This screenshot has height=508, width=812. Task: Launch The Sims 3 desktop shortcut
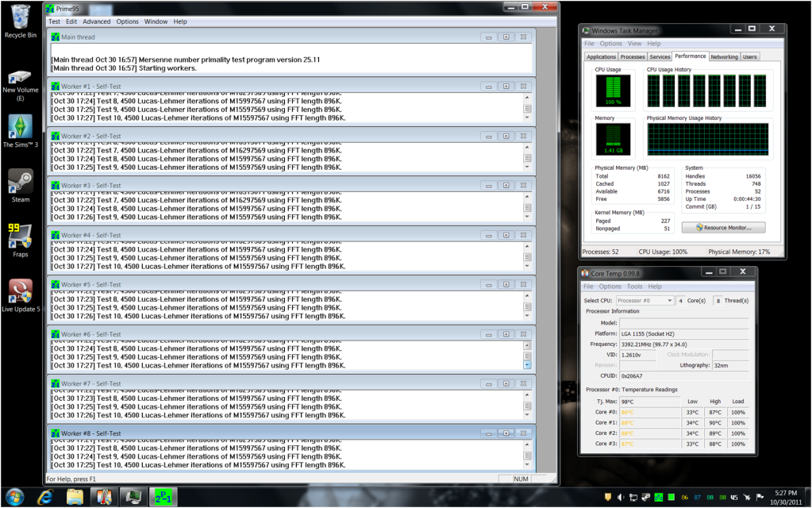[20, 131]
